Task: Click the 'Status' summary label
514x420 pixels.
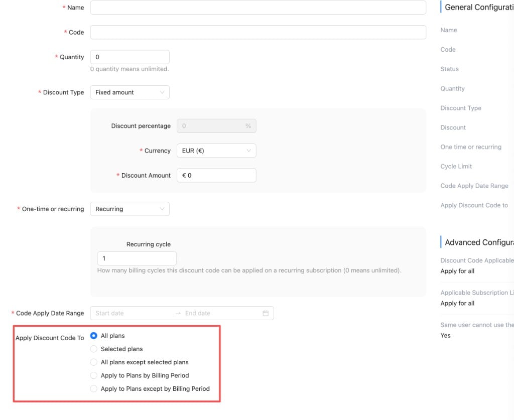Action: point(449,69)
